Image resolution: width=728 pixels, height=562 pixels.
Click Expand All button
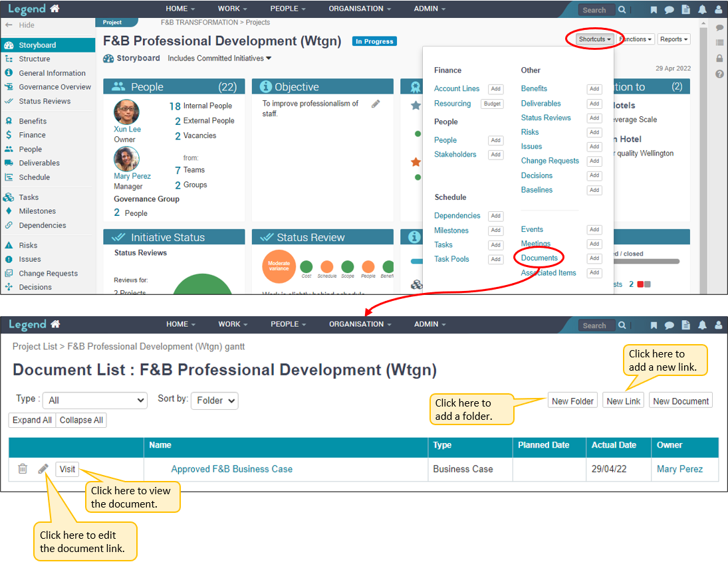click(32, 420)
